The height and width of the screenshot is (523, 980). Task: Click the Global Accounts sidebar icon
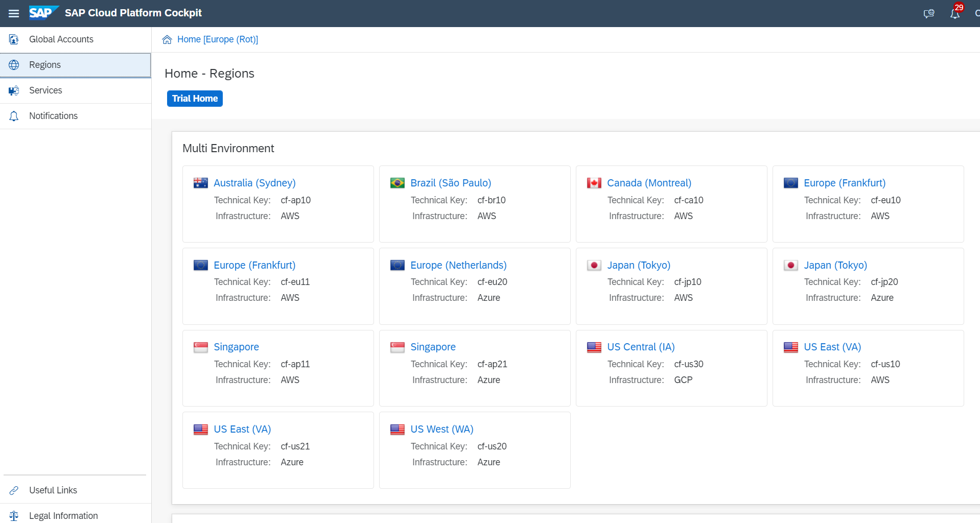[14, 39]
